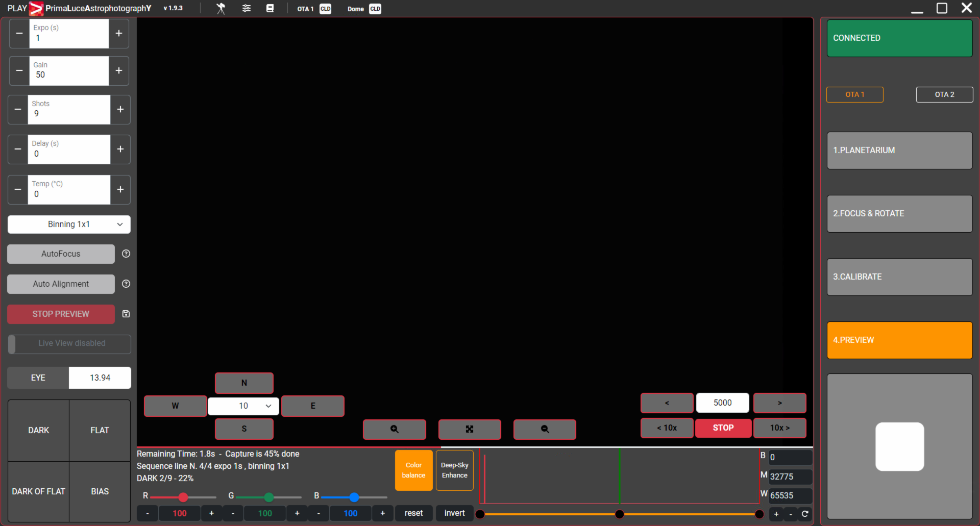The width and height of the screenshot is (980, 526).
Task: Switch to OTA 2 tab
Action: (x=944, y=94)
